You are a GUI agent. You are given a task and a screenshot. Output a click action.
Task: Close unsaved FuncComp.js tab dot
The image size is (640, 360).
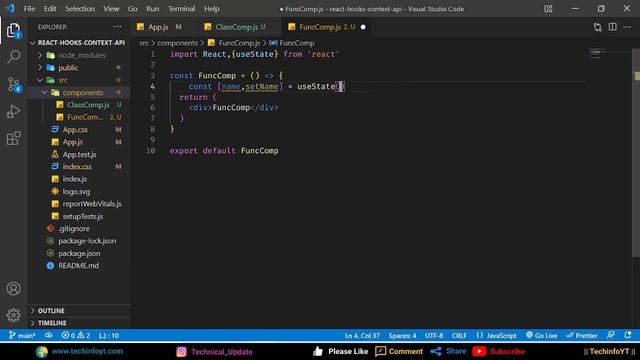[x=363, y=27]
